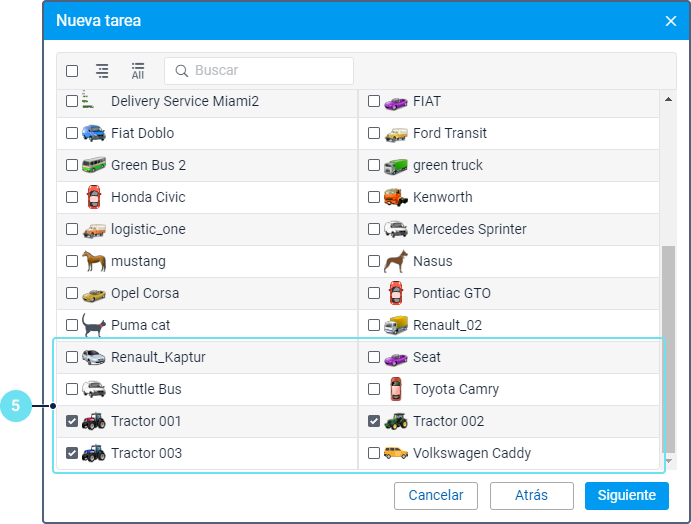Click the group list view icon
691x524 pixels.
[x=102, y=71]
